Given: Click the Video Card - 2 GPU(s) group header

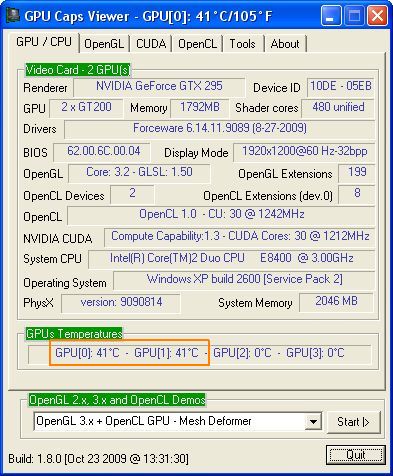Looking at the screenshot, I should [78, 70].
